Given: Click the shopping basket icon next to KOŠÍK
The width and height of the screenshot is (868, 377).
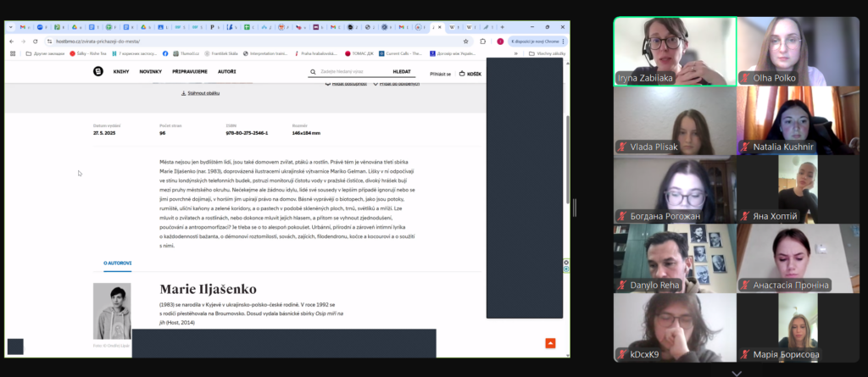Looking at the screenshot, I should (x=462, y=73).
